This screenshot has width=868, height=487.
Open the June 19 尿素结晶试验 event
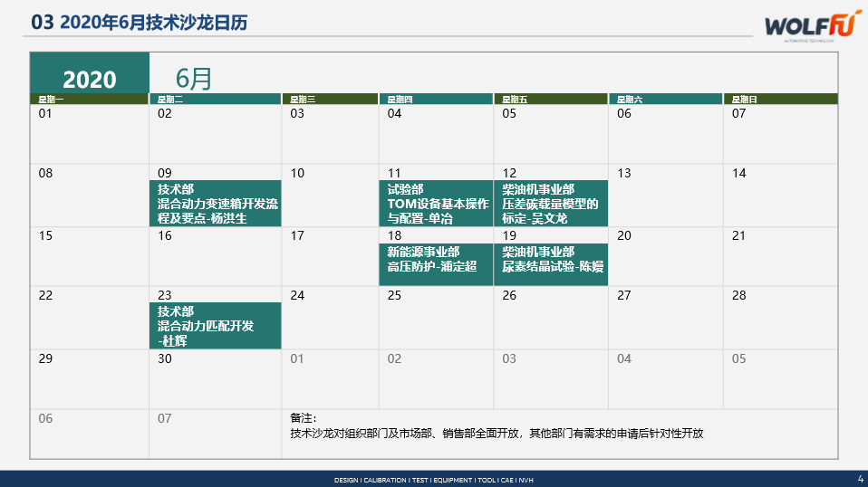[550, 258]
